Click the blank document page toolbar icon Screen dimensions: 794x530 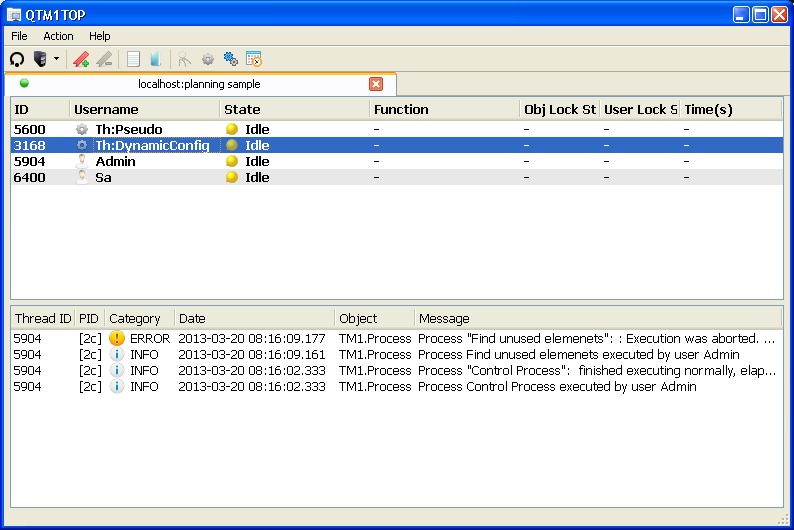coord(133,59)
